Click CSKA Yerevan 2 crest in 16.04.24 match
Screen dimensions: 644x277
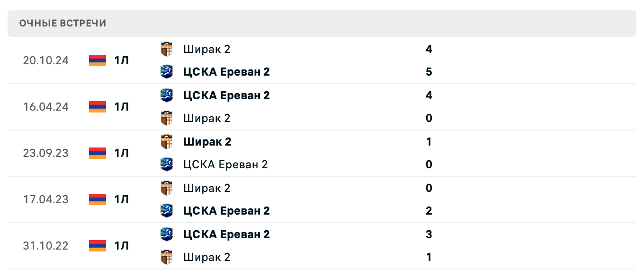167,95
